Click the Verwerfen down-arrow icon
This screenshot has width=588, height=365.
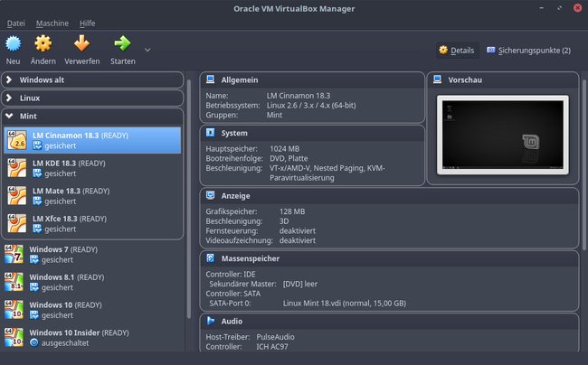point(81,43)
